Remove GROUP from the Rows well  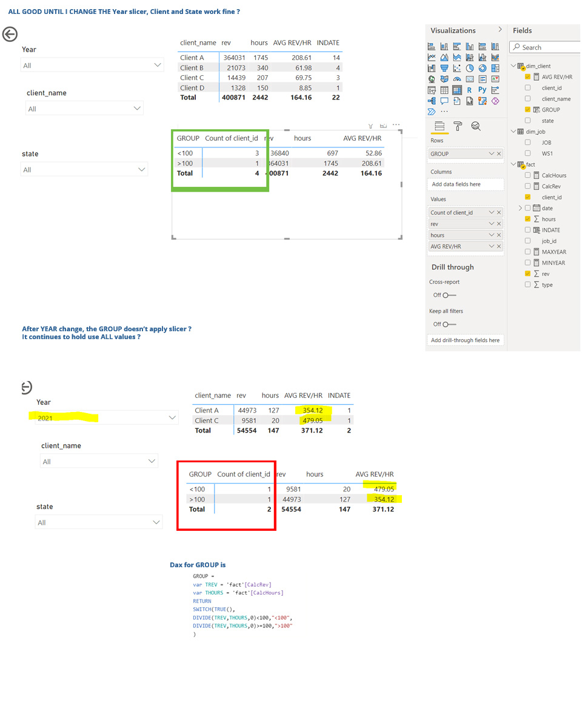[x=500, y=154]
